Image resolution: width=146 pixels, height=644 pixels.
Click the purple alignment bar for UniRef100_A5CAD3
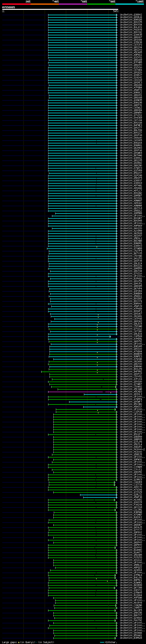tap(83, 392)
